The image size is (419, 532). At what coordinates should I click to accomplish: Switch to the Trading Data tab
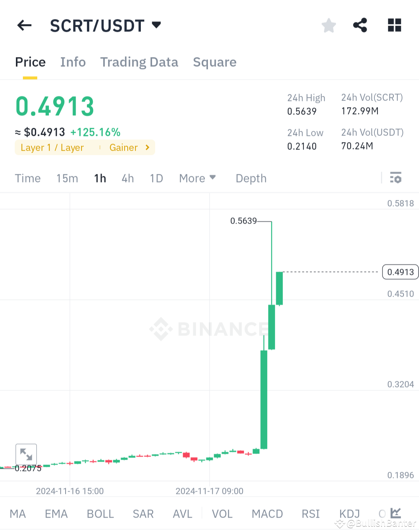139,62
